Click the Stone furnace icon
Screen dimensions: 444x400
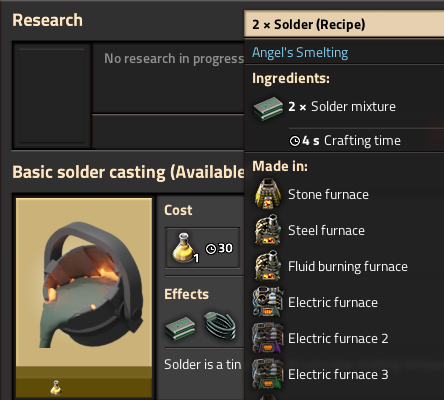pos(268,194)
